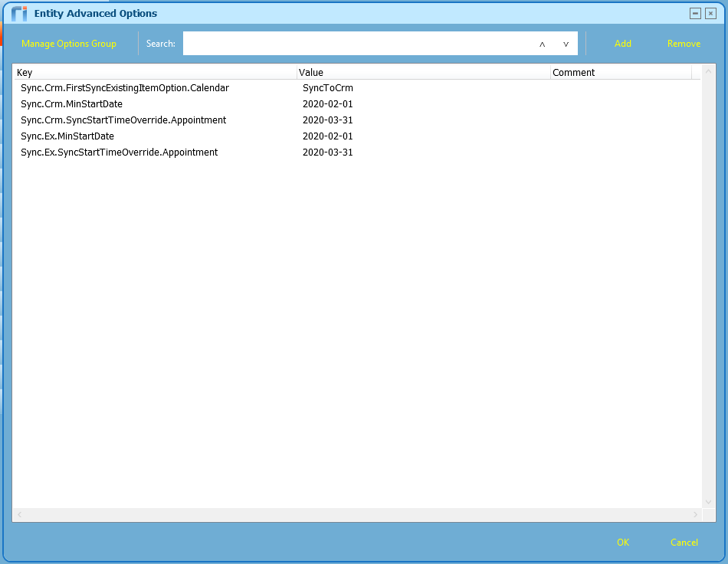728x564 pixels.
Task: Click the SyncToCrm value cell
Action: point(328,87)
